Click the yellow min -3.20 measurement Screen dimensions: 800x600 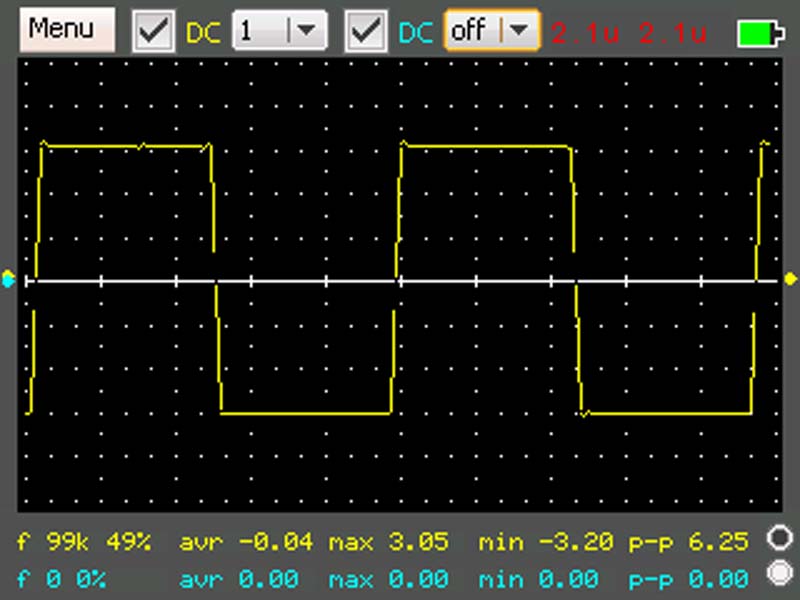pos(545,542)
